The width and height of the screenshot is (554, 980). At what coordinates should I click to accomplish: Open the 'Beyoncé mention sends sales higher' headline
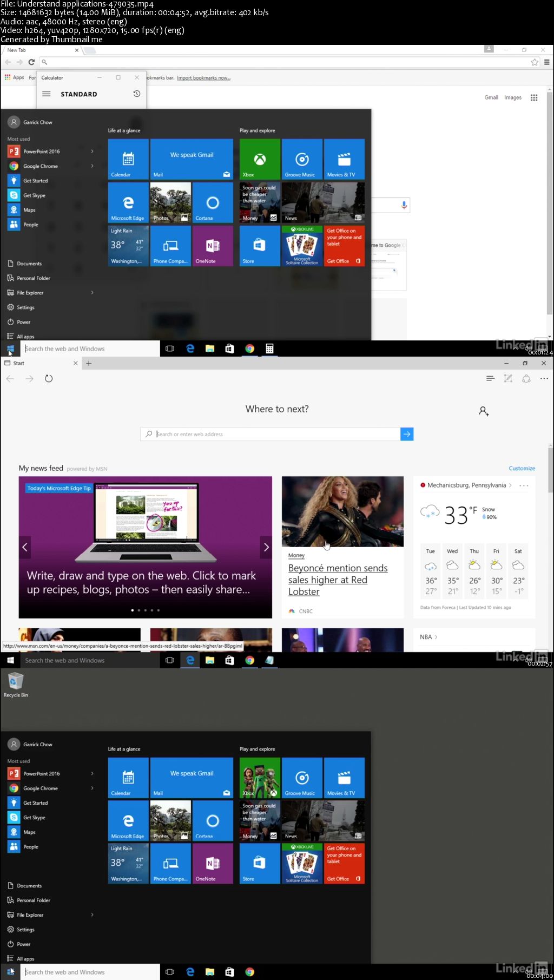pyautogui.click(x=338, y=580)
